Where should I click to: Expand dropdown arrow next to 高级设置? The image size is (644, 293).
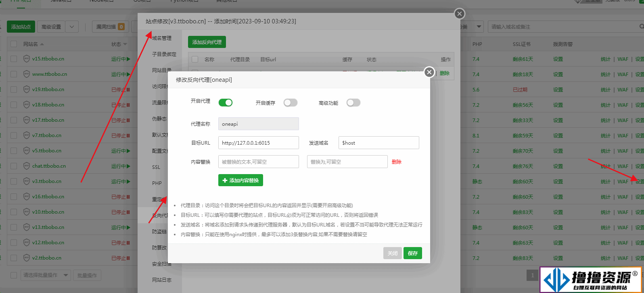[72, 27]
